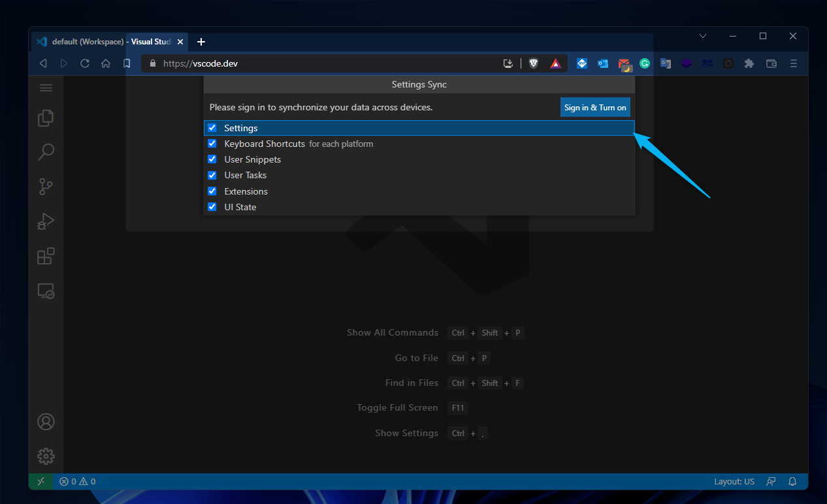Click the feedback icon in status bar

(771, 482)
